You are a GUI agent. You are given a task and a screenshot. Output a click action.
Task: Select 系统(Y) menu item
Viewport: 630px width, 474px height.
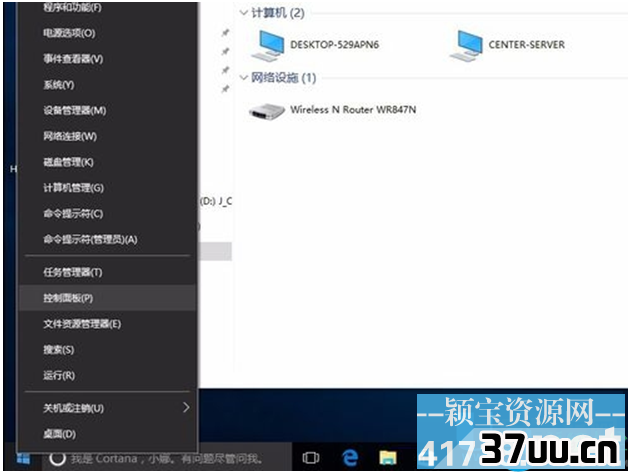click(x=59, y=85)
